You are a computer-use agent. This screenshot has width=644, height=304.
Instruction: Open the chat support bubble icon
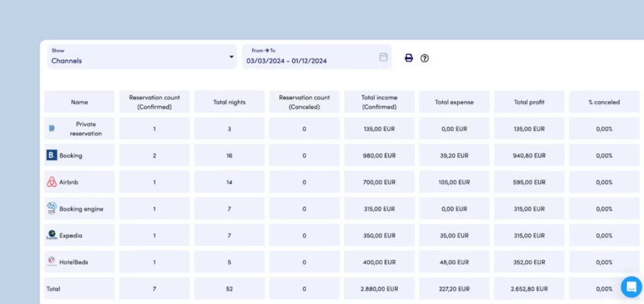(631, 286)
